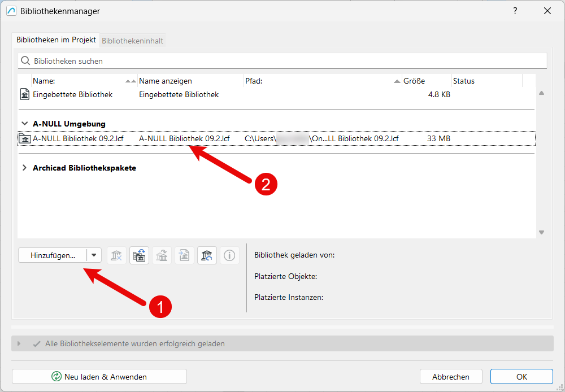Collapse the A-NULL Umgebung group
This screenshot has width=565, height=392.
click(24, 124)
